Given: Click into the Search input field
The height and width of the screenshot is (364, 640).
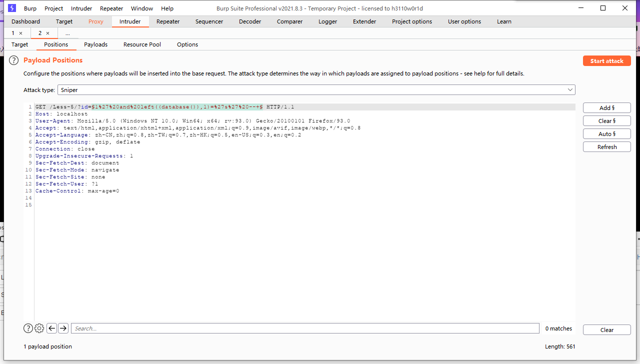Looking at the screenshot, I should pyautogui.click(x=305, y=328).
